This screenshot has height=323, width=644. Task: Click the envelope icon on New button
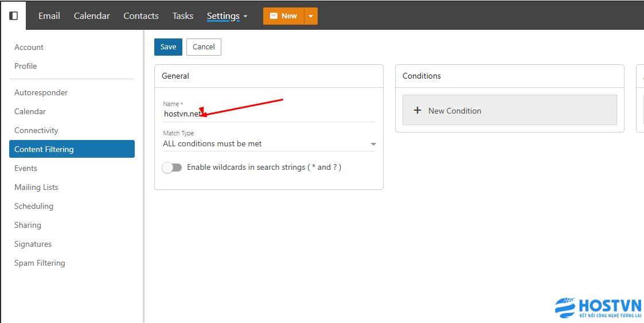274,16
